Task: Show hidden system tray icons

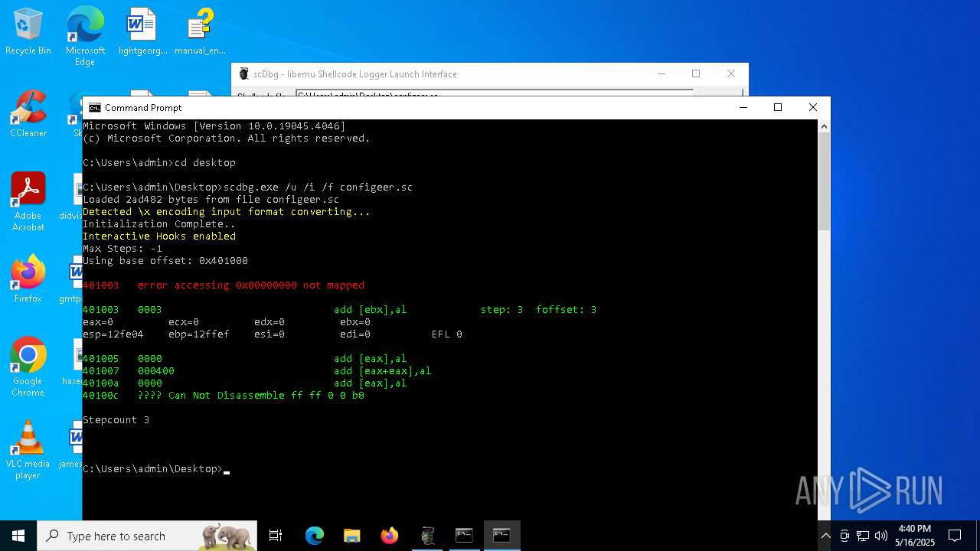Action: 825,536
